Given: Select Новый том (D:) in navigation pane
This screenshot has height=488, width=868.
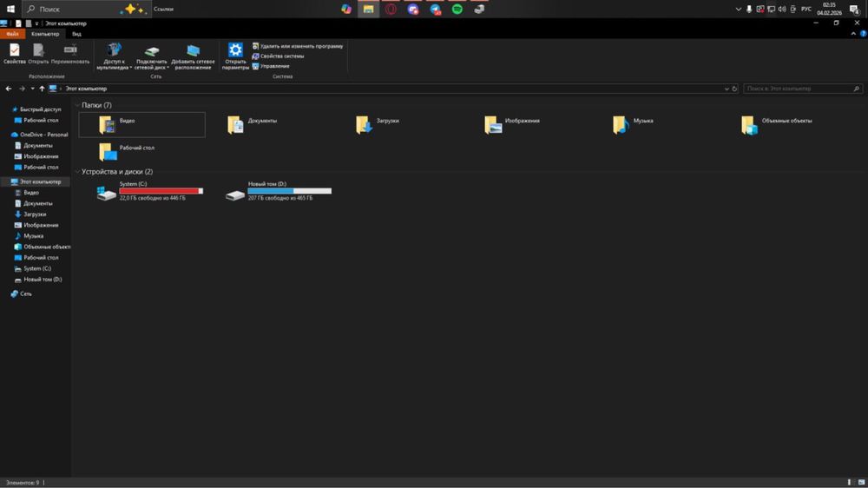Looking at the screenshot, I should tap(38, 280).
